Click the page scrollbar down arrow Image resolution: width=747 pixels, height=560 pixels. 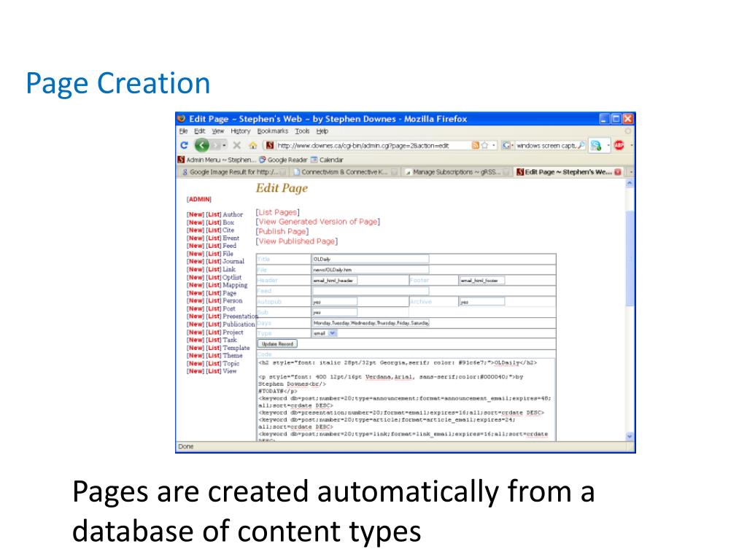pyautogui.click(x=630, y=436)
